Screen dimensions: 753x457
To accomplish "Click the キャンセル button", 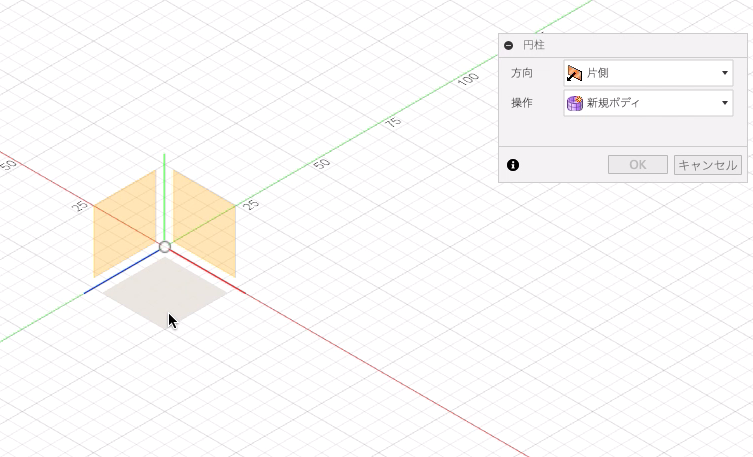I will (707, 165).
